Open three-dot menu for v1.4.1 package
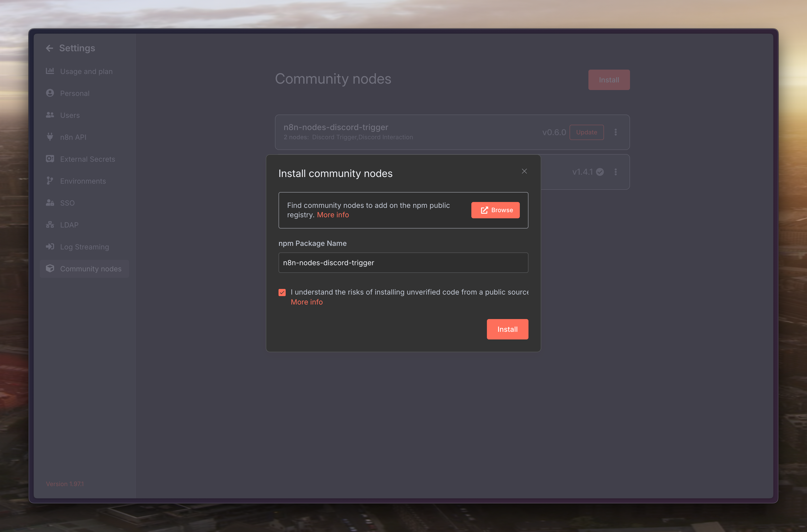Image resolution: width=807 pixels, height=532 pixels. [616, 172]
